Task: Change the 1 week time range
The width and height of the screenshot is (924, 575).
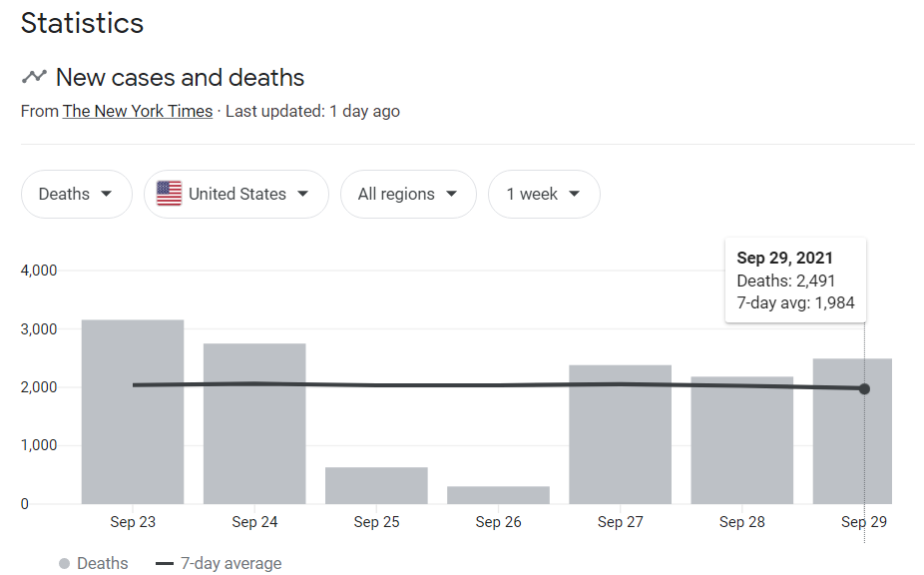Action: point(544,194)
